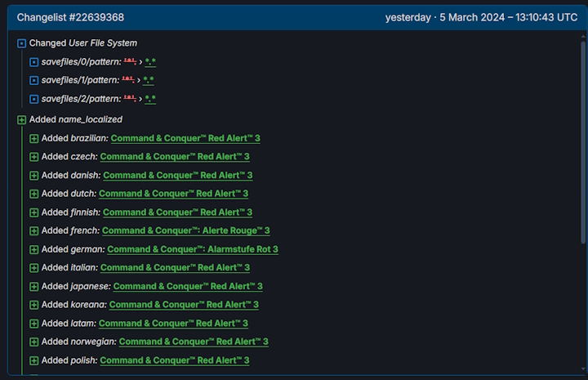The image size is (588, 380).
Task: Click the plus icon beside Added brazilian
Action: 33,138
